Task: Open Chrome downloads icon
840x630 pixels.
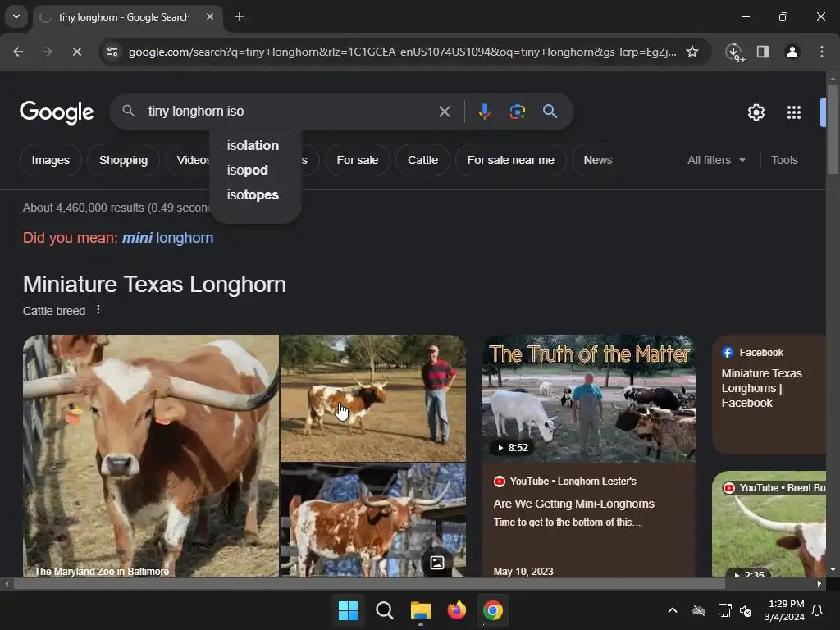Action: [x=735, y=52]
